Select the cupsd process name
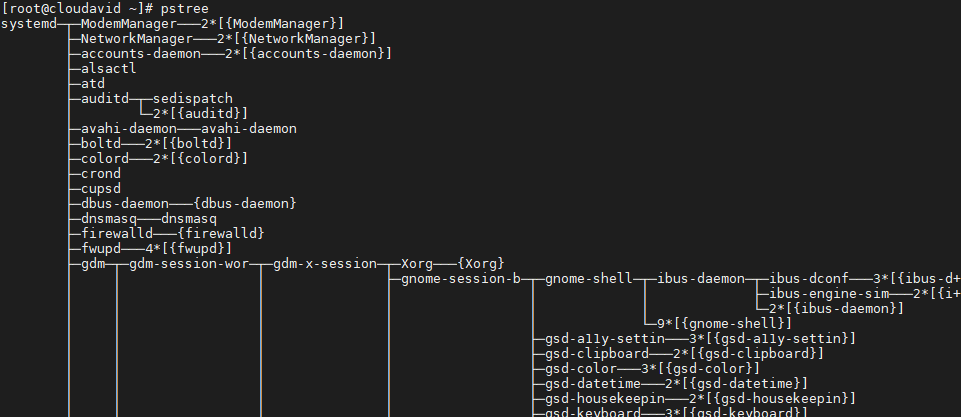961x417 pixels. coord(101,188)
